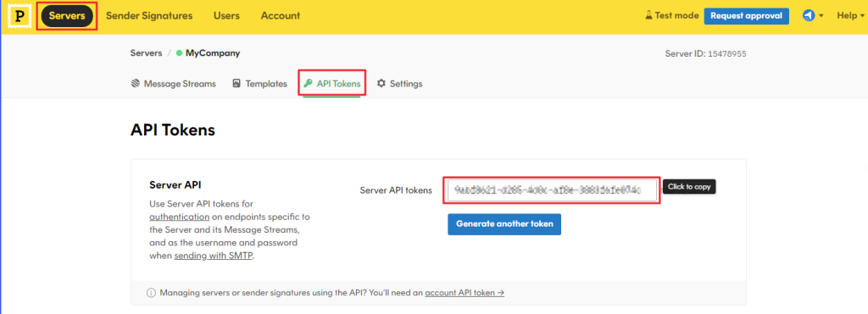This screenshot has width=868, height=314.
Task: Open the Account section
Action: point(281,16)
